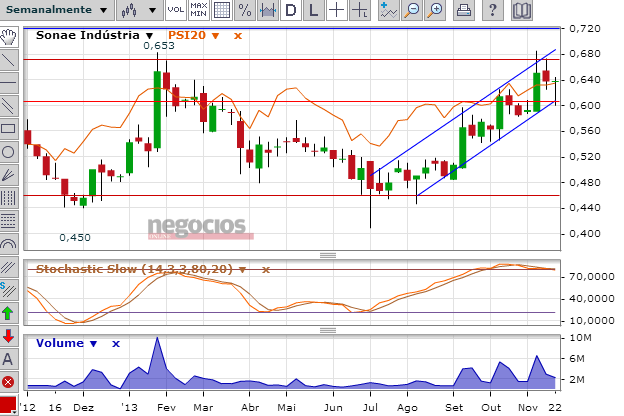The width and height of the screenshot is (624, 416).
Task: Click the Stochastic Slow (14,3,3,80,20) label
Action: click(134, 269)
